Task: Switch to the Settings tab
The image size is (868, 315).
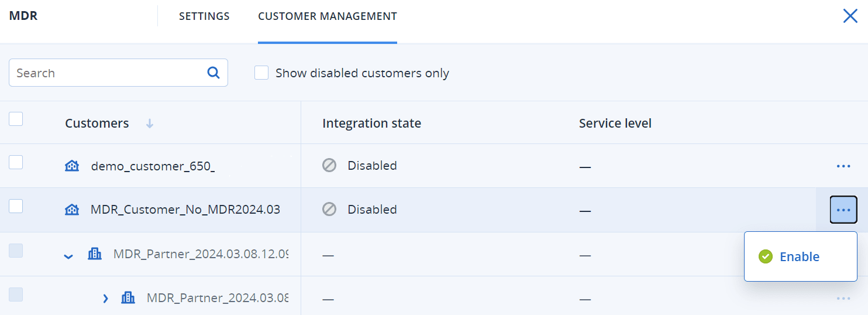Action: (x=204, y=16)
